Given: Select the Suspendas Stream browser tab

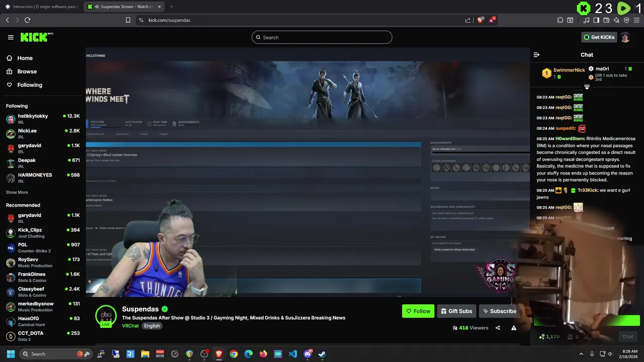Looking at the screenshot, I should click(x=124, y=7).
